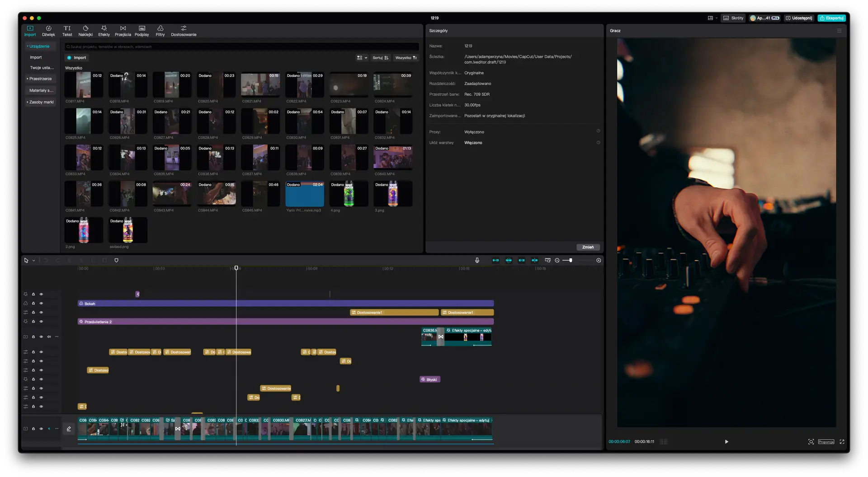The width and height of the screenshot is (868, 477).
Task: Toggle visibility of the Prześwietlenie 2 track
Action: point(41,322)
